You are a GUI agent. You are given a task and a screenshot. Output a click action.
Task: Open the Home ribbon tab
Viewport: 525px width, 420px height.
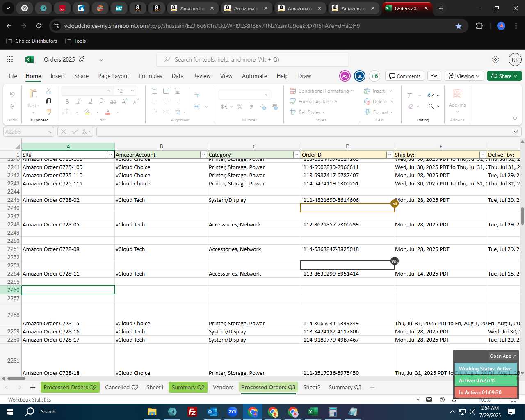click(33, 76)
